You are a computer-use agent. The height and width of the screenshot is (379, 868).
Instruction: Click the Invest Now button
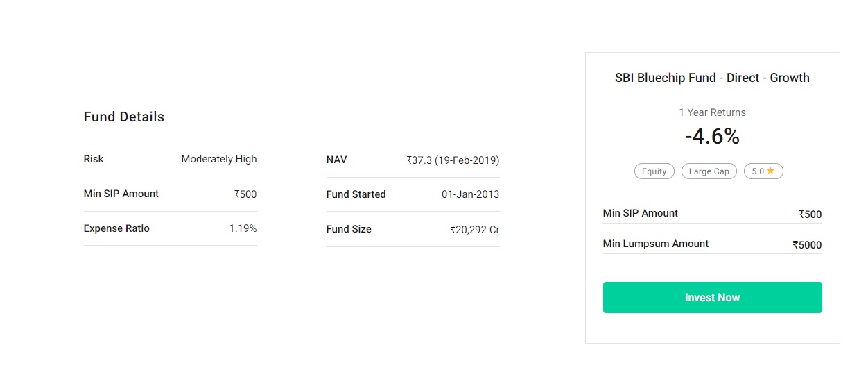click(712, 297)
